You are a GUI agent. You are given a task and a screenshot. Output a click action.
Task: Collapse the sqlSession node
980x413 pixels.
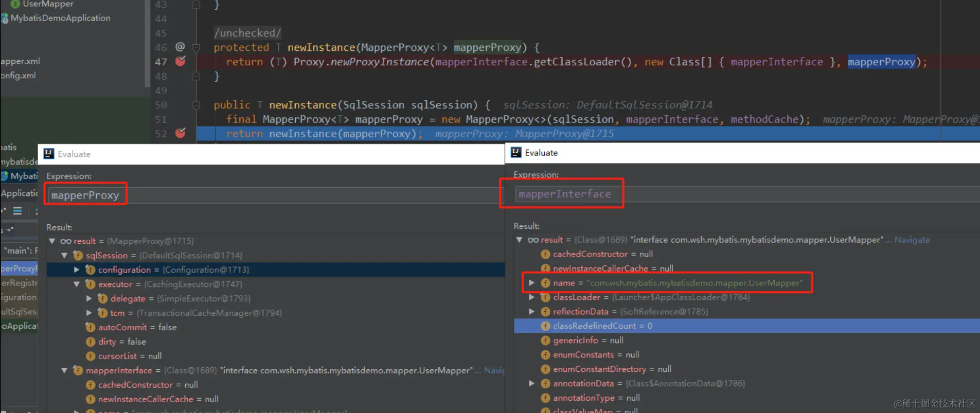pos(64,255)
